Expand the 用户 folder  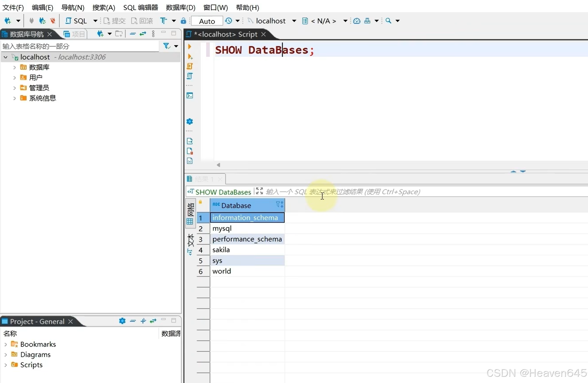pos(14,78)
